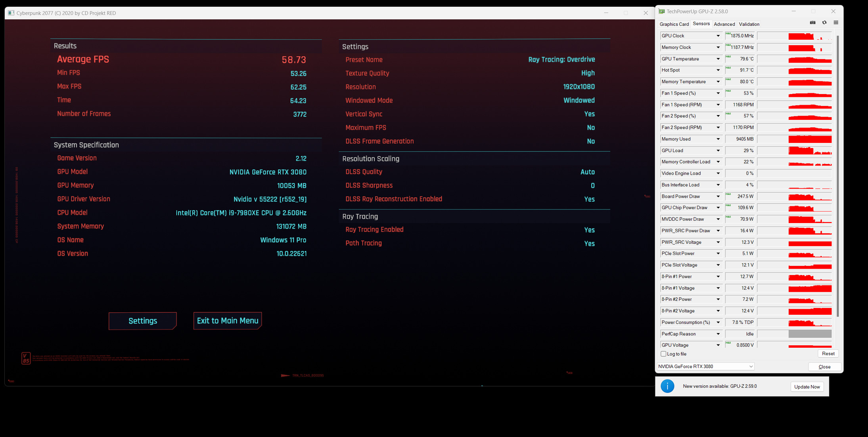Click Update Now for GPU-Z 2.59.0

point(807,387)
